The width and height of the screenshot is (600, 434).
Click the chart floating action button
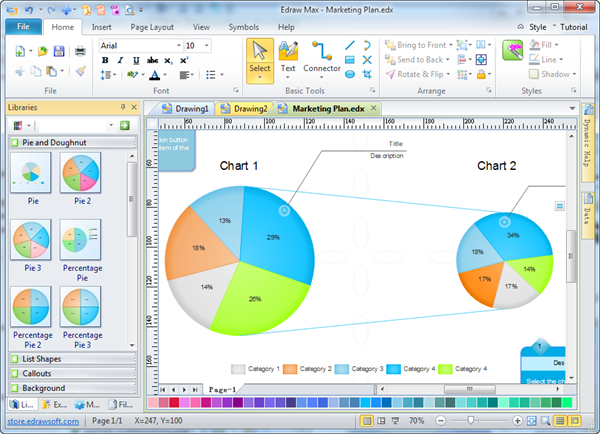[x=559, y=206]
